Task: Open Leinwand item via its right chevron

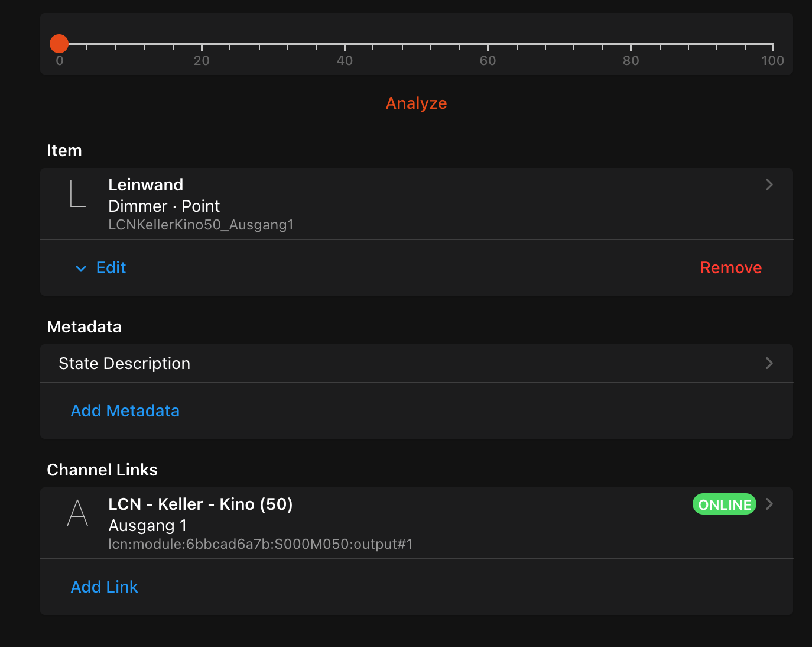Action: pos(769,185)
